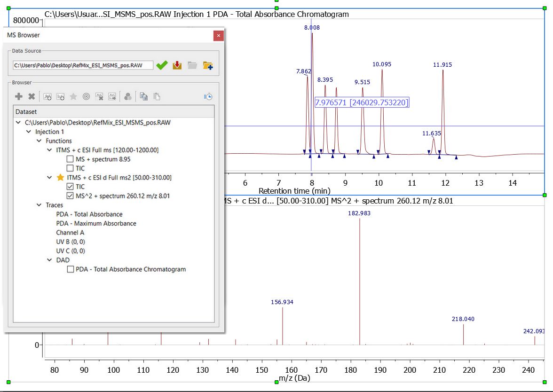Click the Total Absorbance Chromatogram title
Screen dimensions: 553x392
(197, 15)
